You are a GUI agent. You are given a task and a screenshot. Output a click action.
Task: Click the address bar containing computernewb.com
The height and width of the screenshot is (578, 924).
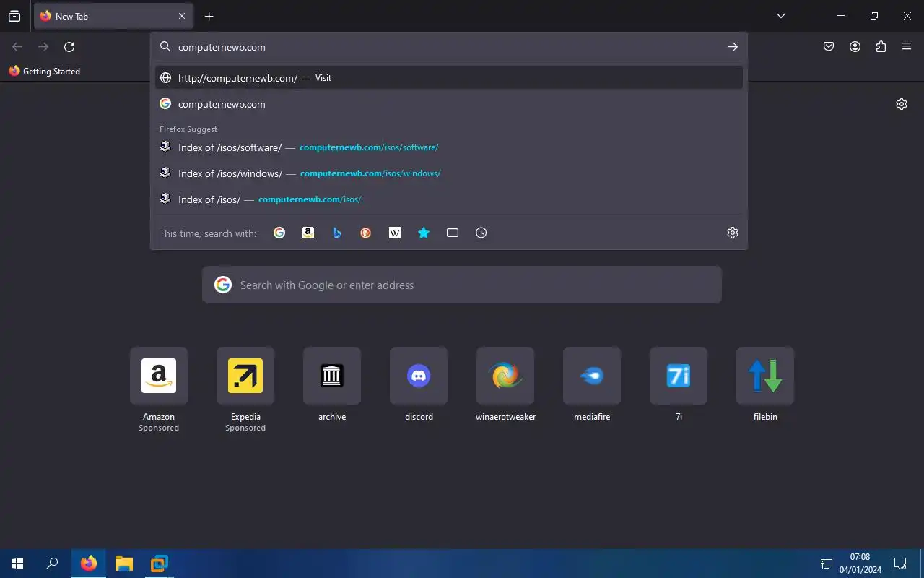[x=448, y=47]
